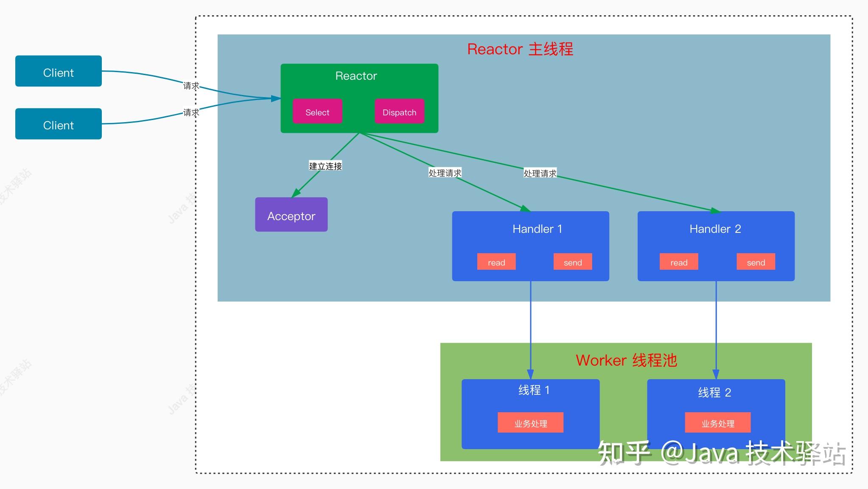Toggle 线程 2 business processing task
Image resolution: width=868 pixels, height=489 pixels.
(715, 423)
